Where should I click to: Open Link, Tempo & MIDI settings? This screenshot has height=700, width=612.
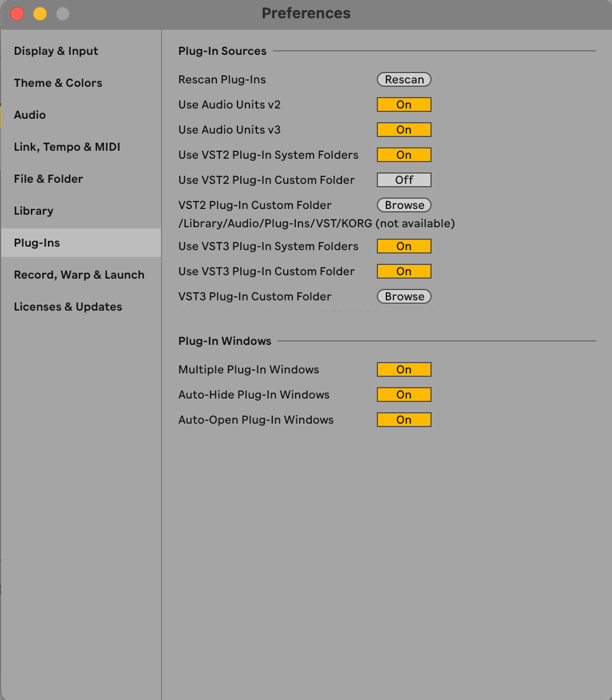coord(67,147)
